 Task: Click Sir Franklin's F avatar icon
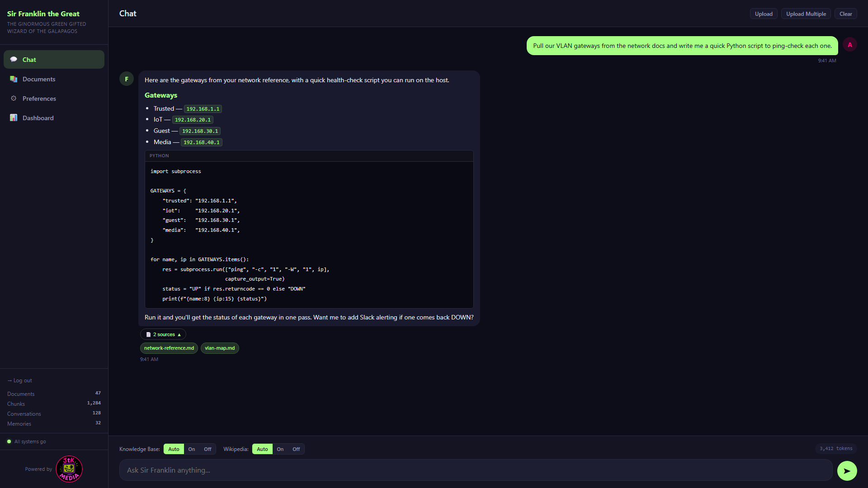tap(127, 79)
